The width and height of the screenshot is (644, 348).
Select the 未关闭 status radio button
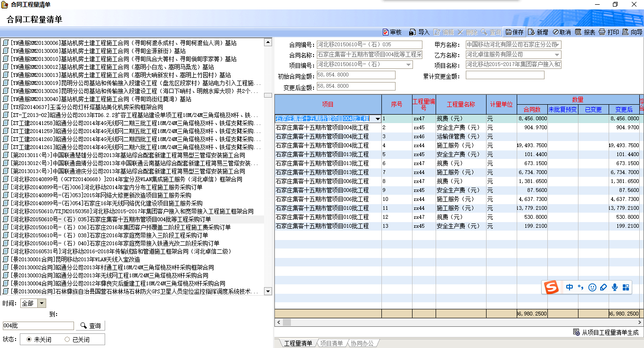coord(29,340)
